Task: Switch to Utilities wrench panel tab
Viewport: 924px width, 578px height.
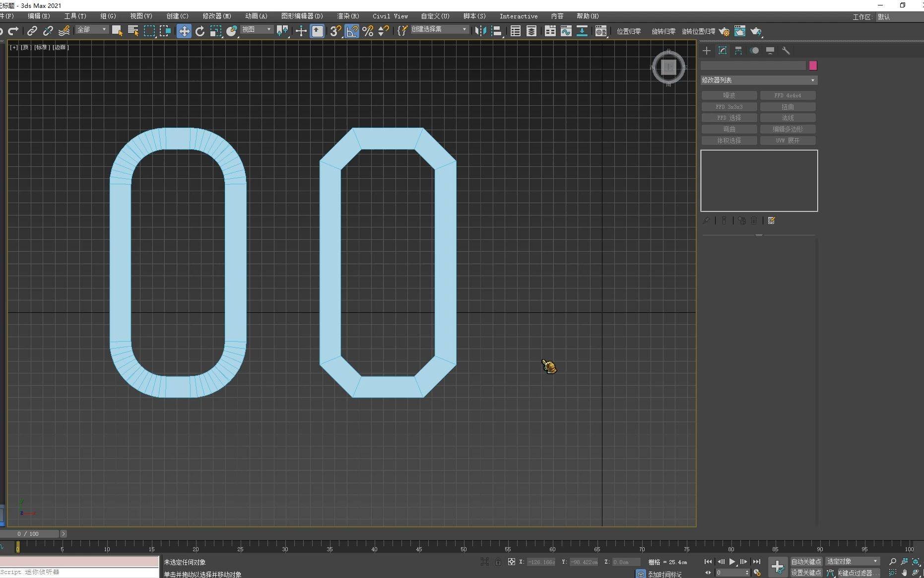Action: tap(786, 51)
